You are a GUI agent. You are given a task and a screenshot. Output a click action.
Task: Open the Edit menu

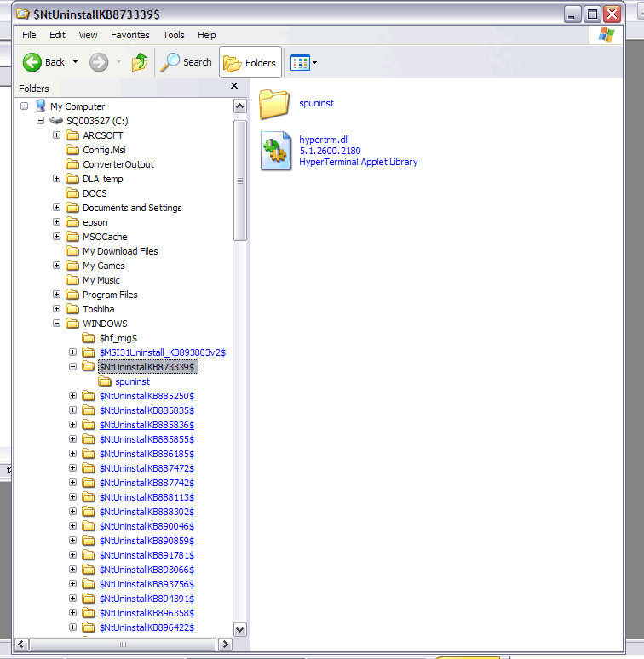(57, 35)
